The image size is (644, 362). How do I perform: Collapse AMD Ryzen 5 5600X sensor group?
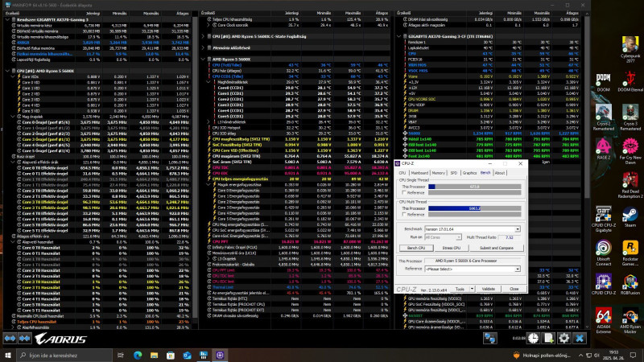tap(204, 59)
